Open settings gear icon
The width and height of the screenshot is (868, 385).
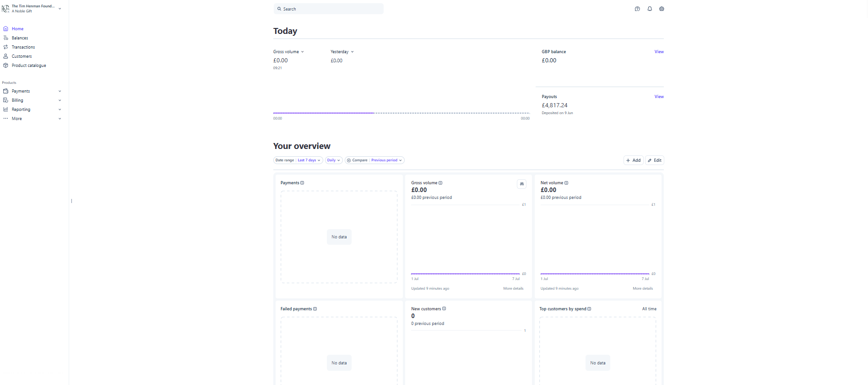click(x=662, y=9)
